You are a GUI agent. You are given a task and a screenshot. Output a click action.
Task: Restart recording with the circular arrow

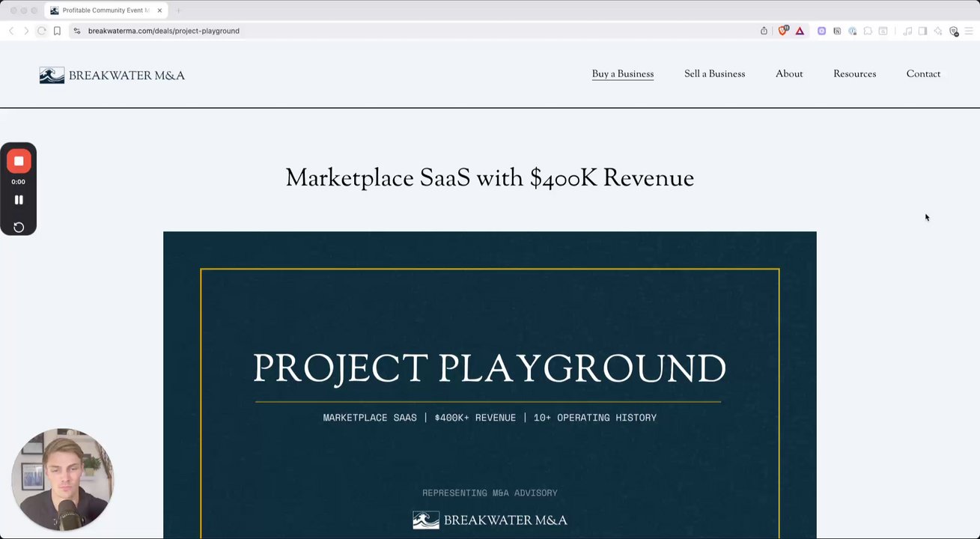19,227
